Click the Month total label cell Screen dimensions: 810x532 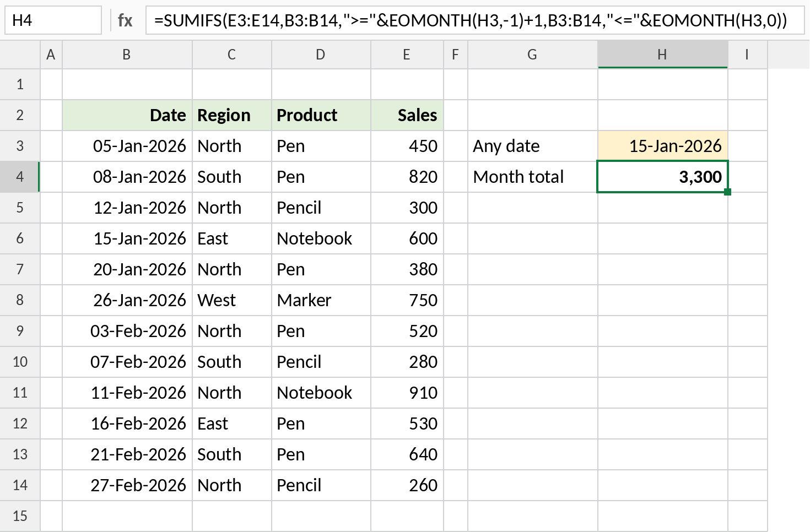[x=533, y=177]
